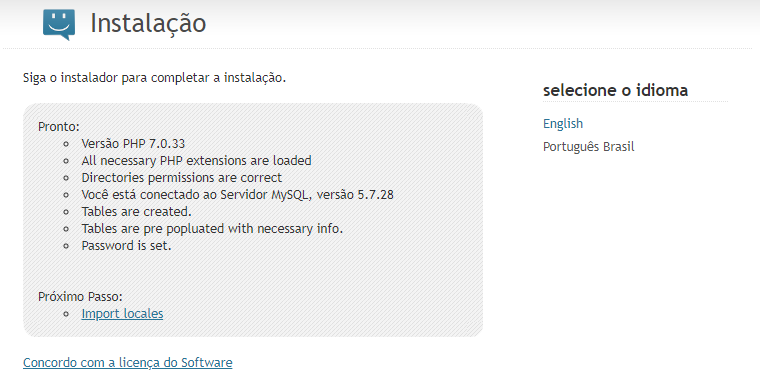
Task: Click bullet beside Import locales
Action: [67, 314]
